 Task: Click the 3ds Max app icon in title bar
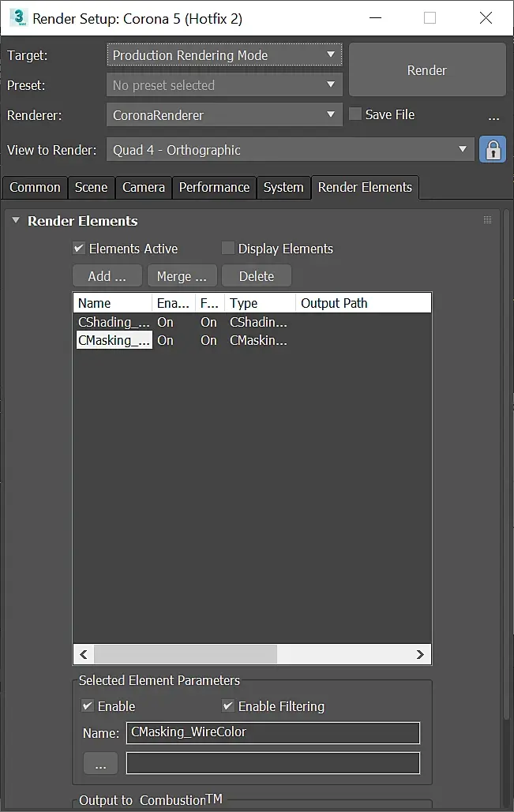(x=19, y=17)
